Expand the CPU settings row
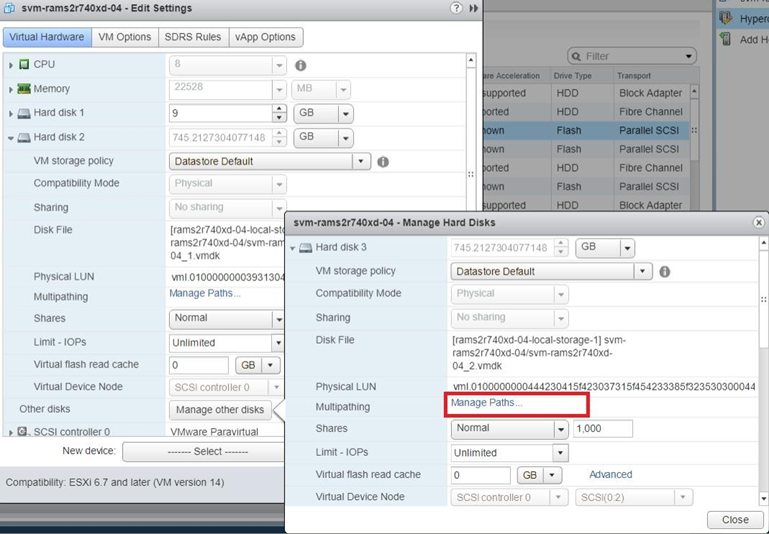The width and height of the screenshot is (769, 534). coord(11,65)
